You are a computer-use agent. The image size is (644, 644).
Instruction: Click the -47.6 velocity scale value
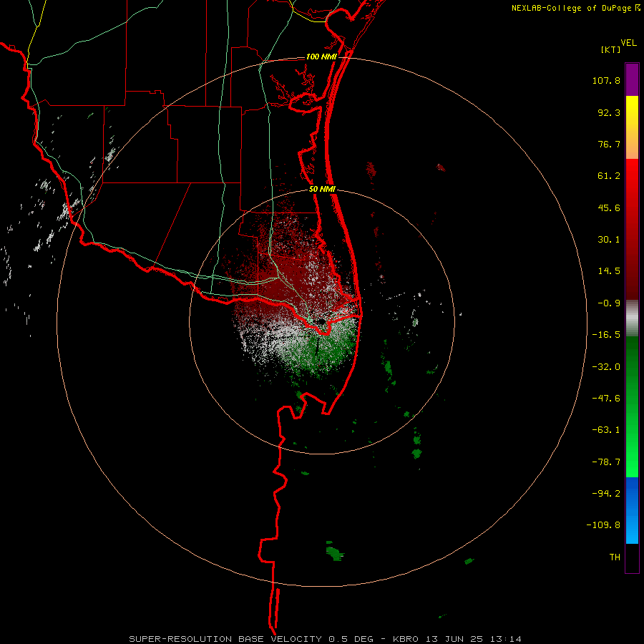pyautogui.click(x=606, y=399)
